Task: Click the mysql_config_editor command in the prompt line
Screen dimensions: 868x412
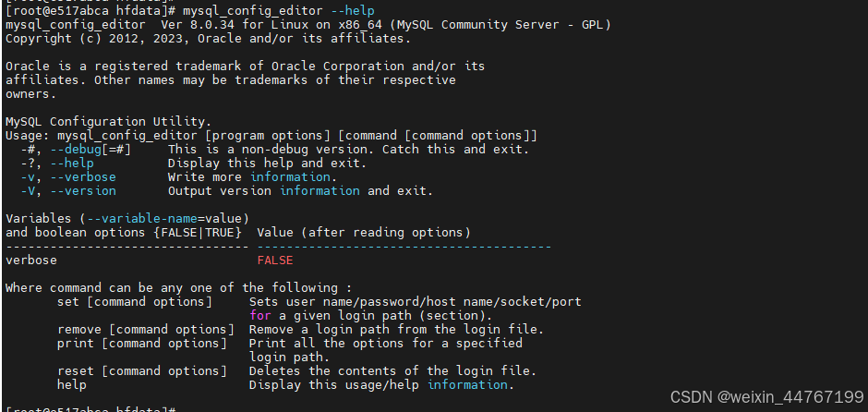Action: point(252,11)
